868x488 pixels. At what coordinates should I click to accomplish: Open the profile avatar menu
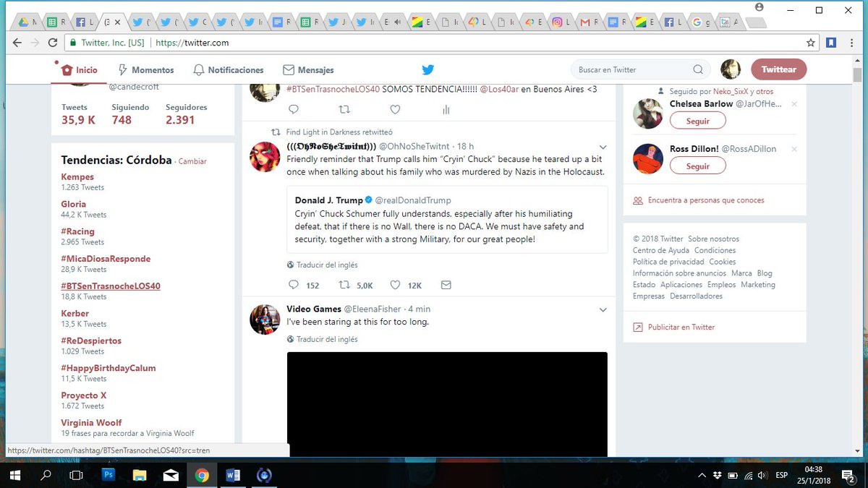tap(731, 69)
